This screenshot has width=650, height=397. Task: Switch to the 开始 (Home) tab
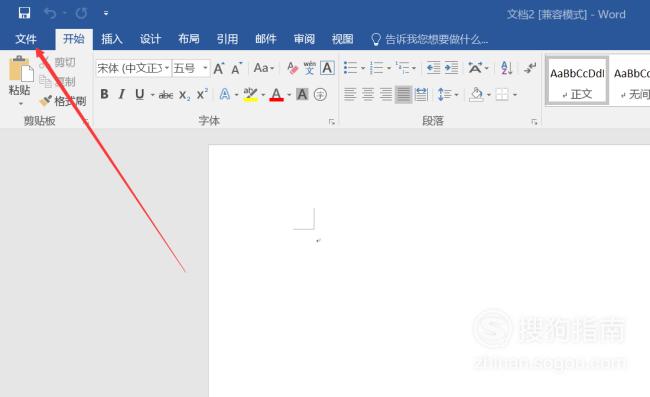pos(74,39)
